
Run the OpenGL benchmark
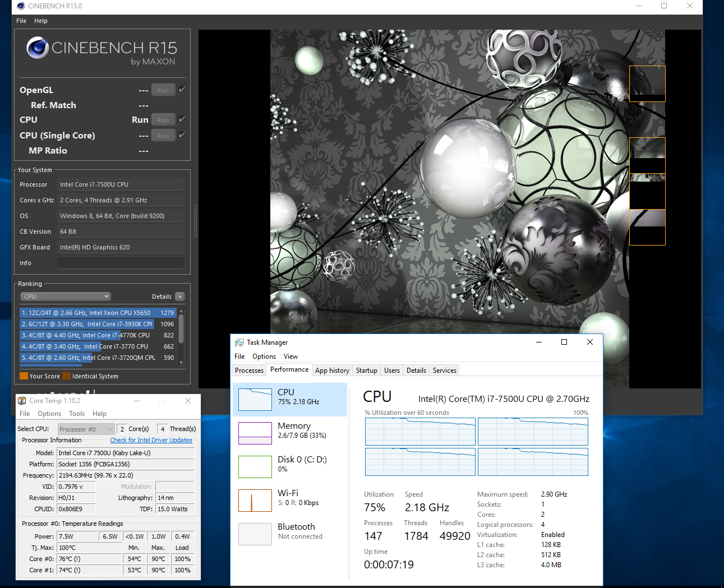pos(163,90)
